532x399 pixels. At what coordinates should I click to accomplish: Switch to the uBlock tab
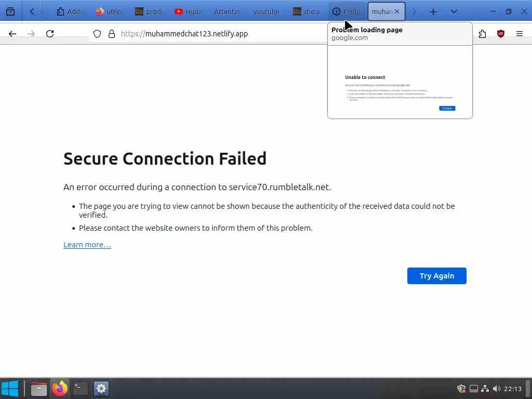pyautogui.click(x=109, y=11)
